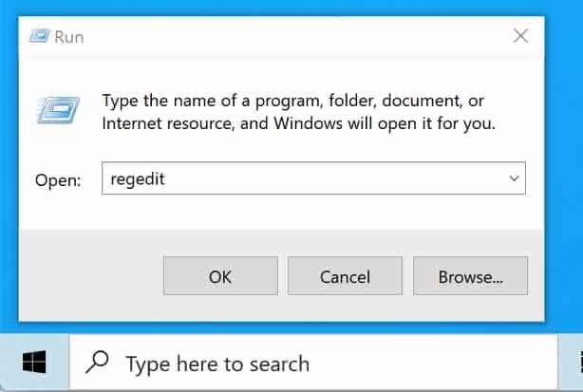Focus the Type here to search box
The image size is (583, 392).
(313, 363)
